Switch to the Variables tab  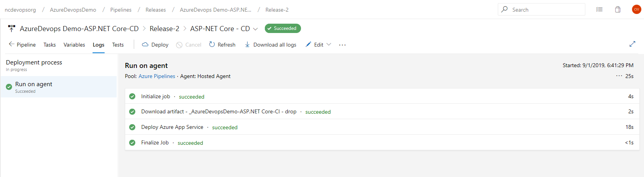pyautogui.click(x=74, y=45)
